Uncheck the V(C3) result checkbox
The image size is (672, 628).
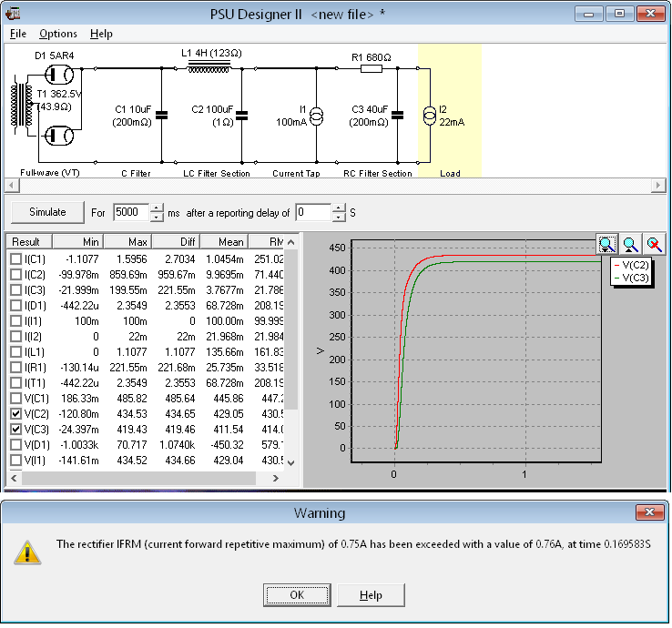(15, 430)
